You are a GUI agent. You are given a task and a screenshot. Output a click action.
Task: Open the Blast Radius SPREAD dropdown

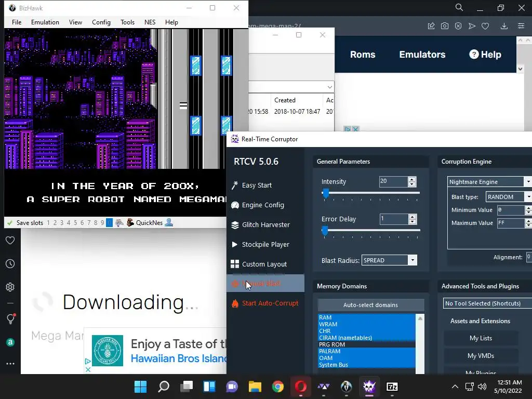(x=389, y=260)
